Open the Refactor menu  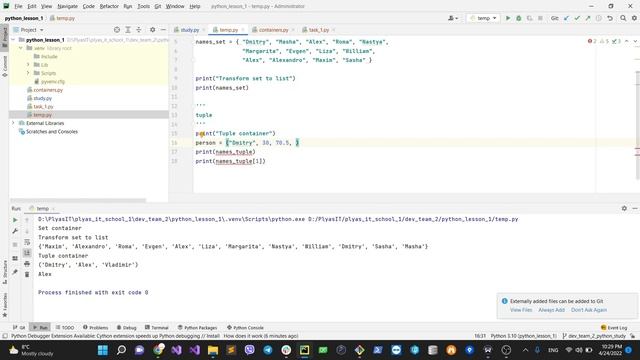pos(109,6)
